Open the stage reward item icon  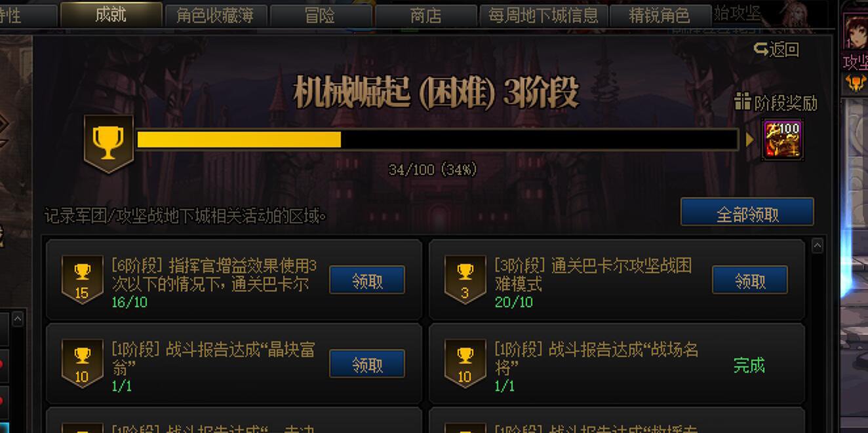tap(782, 140)
